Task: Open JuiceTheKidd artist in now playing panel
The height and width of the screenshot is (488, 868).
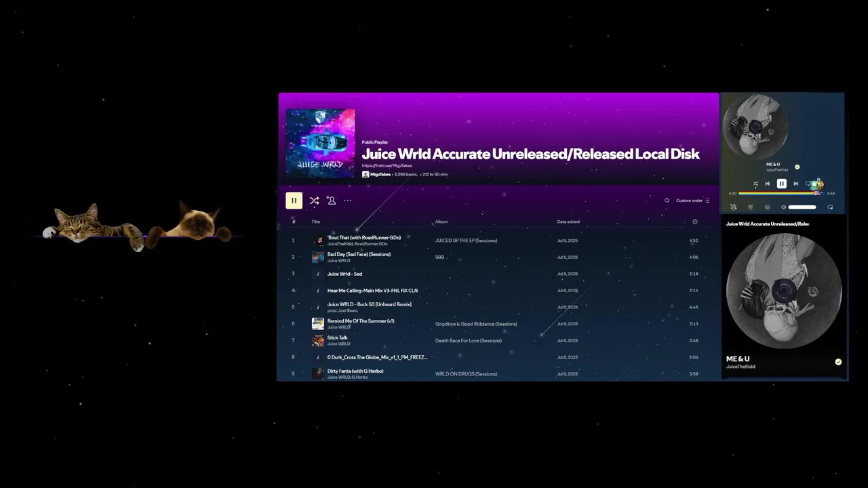Action: coord(741,367)
